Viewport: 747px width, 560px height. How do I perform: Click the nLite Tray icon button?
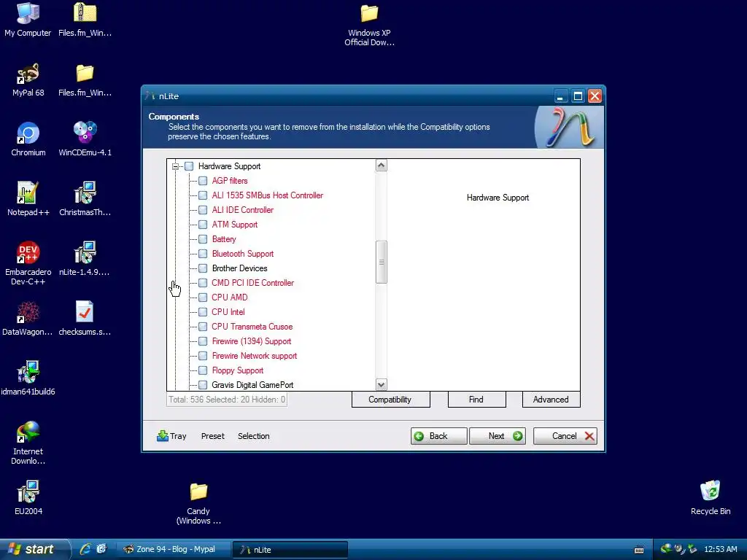(x=171, y=436)
